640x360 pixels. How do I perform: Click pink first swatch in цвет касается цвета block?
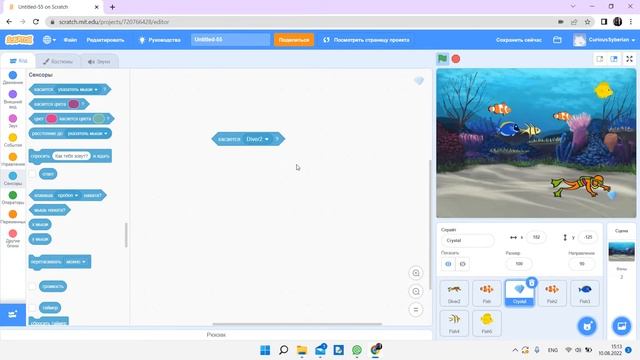pyautogui.click(x=51, y=119)
